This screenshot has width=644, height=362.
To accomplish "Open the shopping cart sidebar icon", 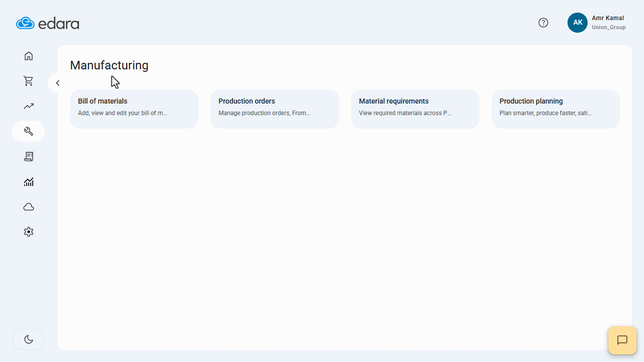I will [29, 81].
